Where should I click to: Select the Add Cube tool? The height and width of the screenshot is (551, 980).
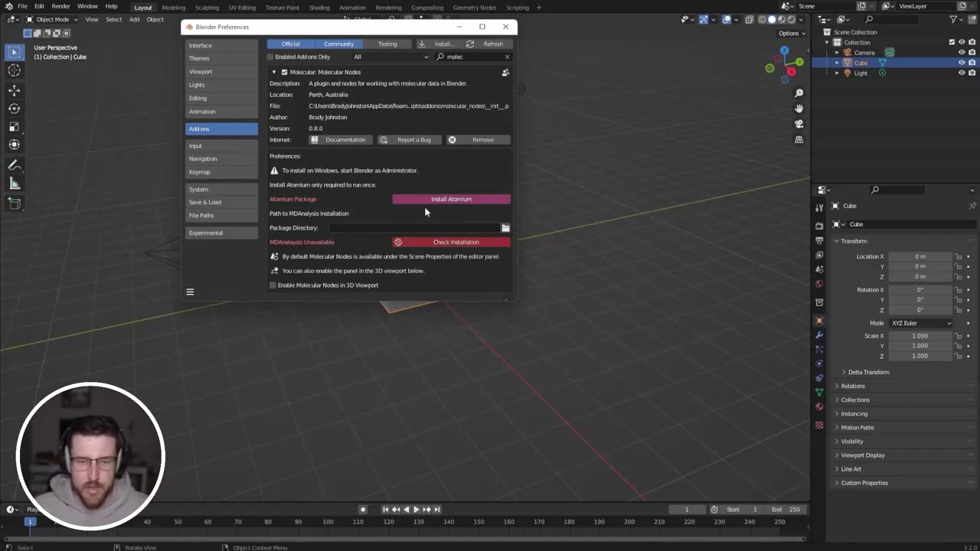[x=14, y=204]
